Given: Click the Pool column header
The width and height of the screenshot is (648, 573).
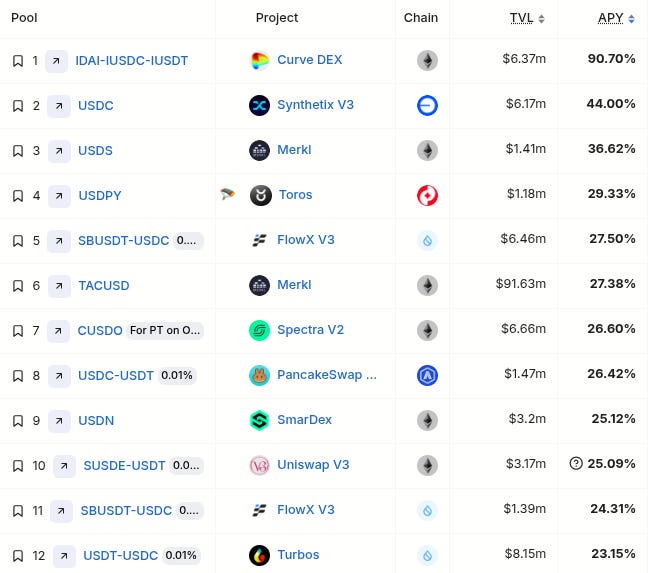Looking at the screenshot, I should [x=24, y=18].
